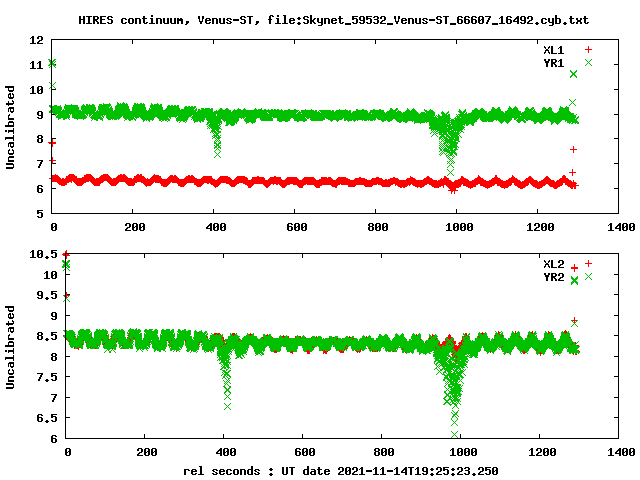The height and width of the screenshot is (480, 640).
Task: Click the lower plot's x-axis tick 400
Action: 226,452
